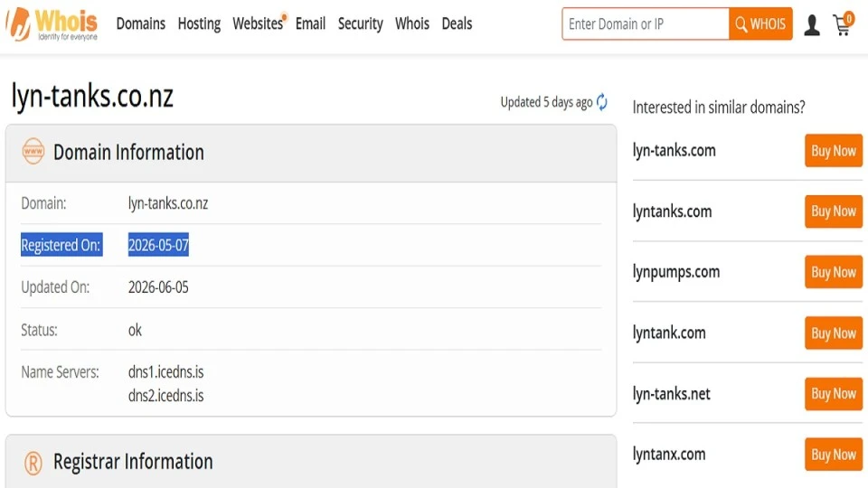Click the Updated On date 2026-06-05
Viewport: 868px width, 488px height.
158,287
